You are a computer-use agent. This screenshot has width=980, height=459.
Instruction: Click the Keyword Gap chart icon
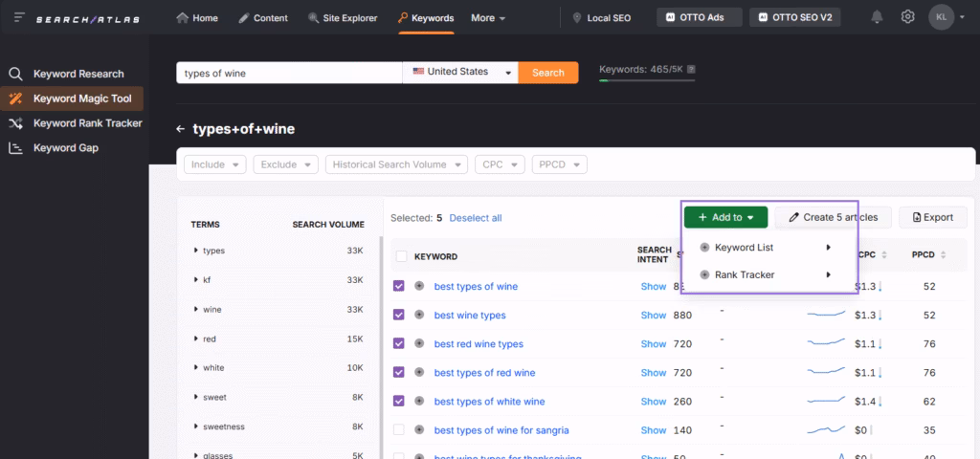point(15,148)
